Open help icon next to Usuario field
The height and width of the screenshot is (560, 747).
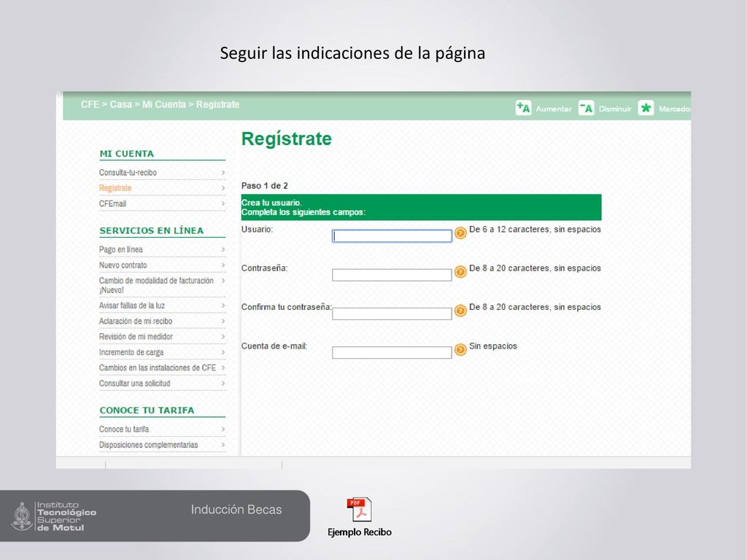[460, 233]
